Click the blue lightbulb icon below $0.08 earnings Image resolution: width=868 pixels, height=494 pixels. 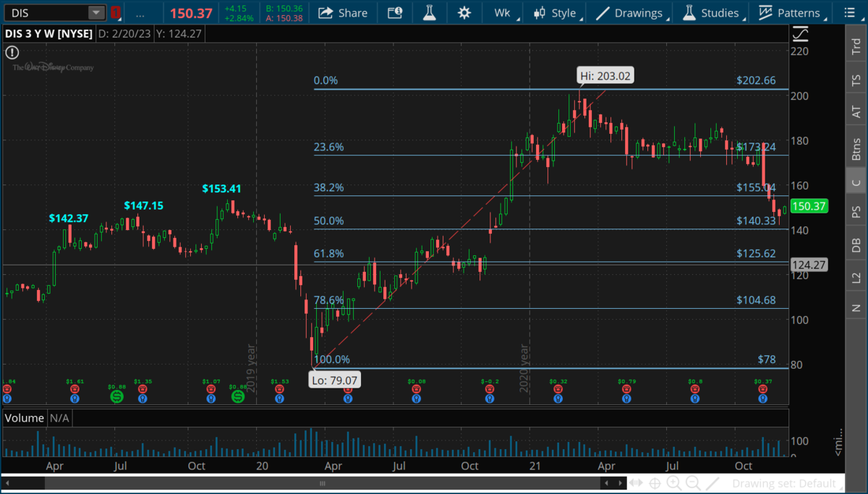click(x=417, y=398)
